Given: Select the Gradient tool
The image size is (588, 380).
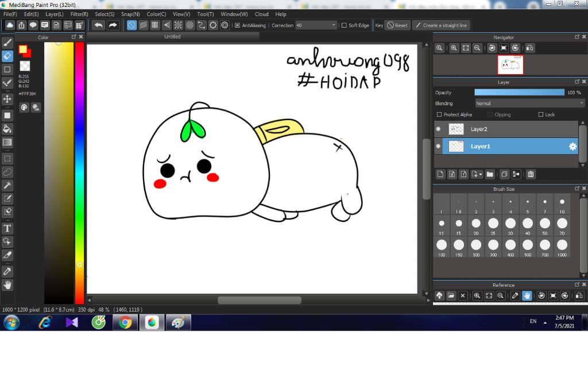Looking at the screenshot, I should pos(7,143).
